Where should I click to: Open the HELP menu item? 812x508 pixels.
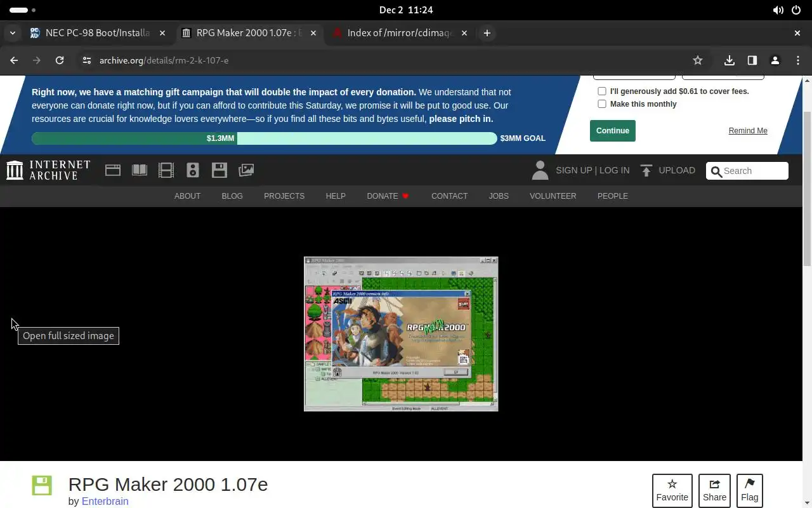click(336, 196)
